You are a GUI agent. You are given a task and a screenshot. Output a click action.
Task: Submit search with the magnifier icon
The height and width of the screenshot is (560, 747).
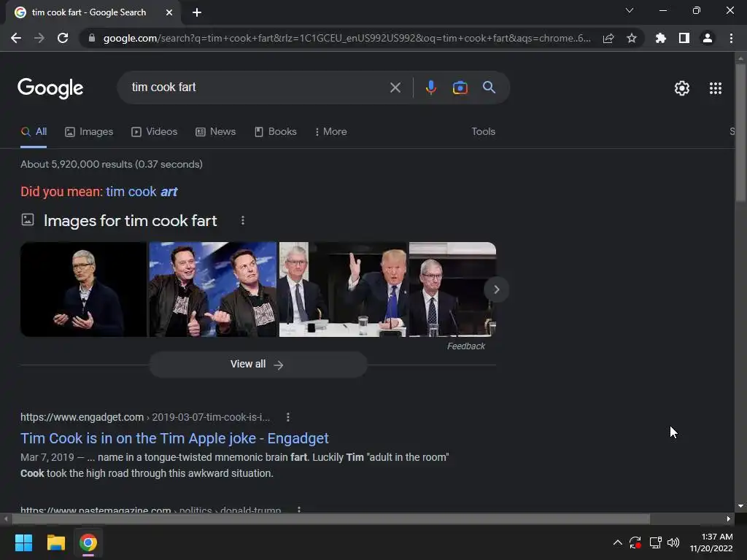[x=489, y=87]
